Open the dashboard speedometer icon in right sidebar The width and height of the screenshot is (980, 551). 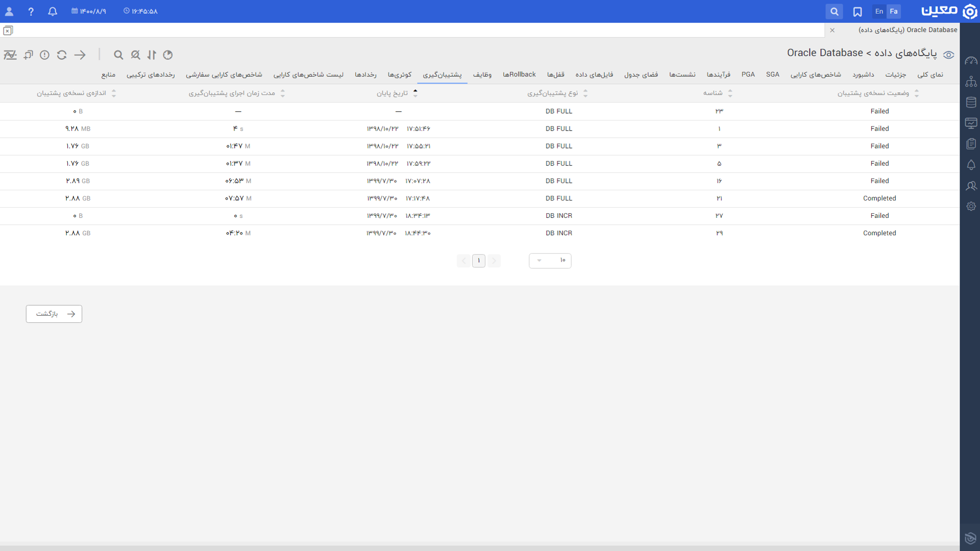[972, 60]
